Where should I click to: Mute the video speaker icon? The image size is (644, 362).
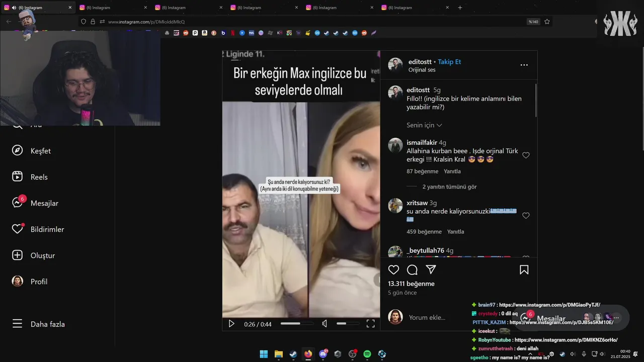click(x=325, y=324)
